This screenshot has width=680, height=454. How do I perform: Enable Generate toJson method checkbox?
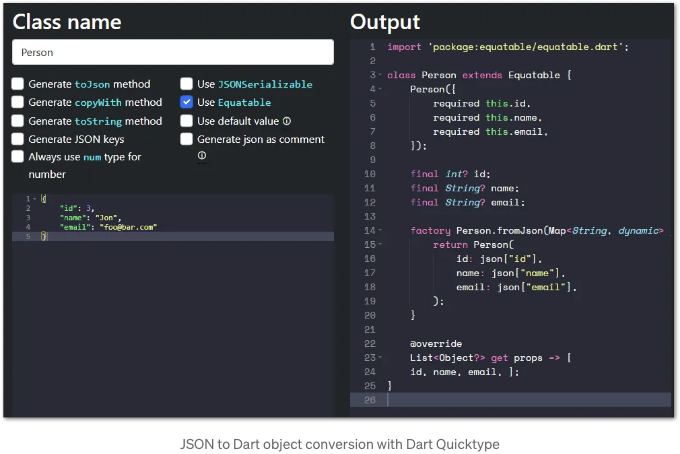17,84
